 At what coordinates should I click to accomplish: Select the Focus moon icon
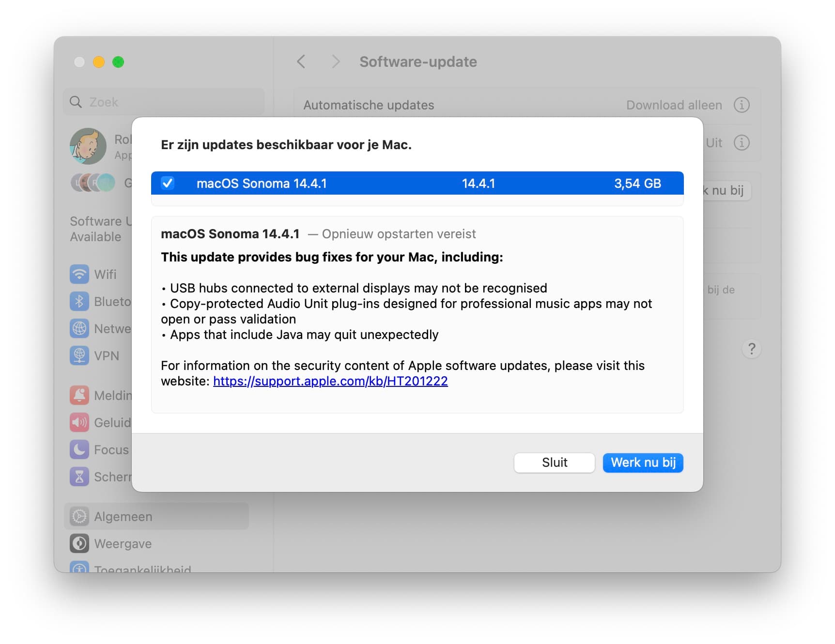[79, 449]
